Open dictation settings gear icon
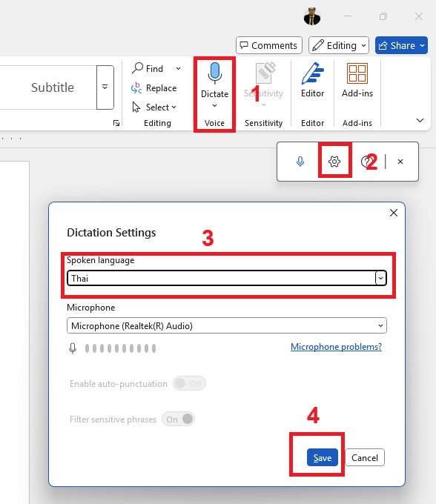This screenshot has width=436, height=504. tap(334, 162)
